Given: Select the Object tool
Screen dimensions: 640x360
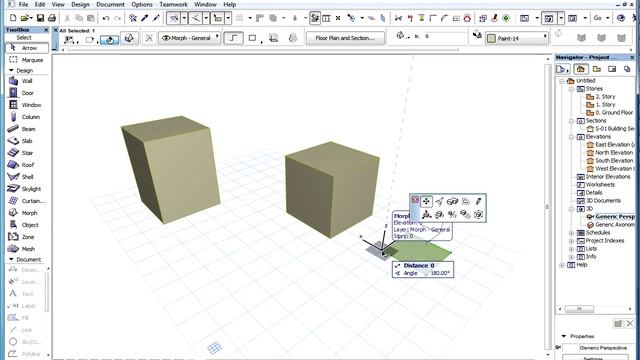Looking at the screenshot, I should (x=27, y=225).
